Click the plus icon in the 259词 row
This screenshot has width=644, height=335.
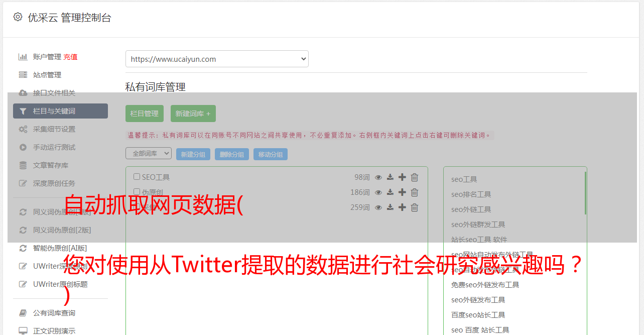click(x=402, y=207)
